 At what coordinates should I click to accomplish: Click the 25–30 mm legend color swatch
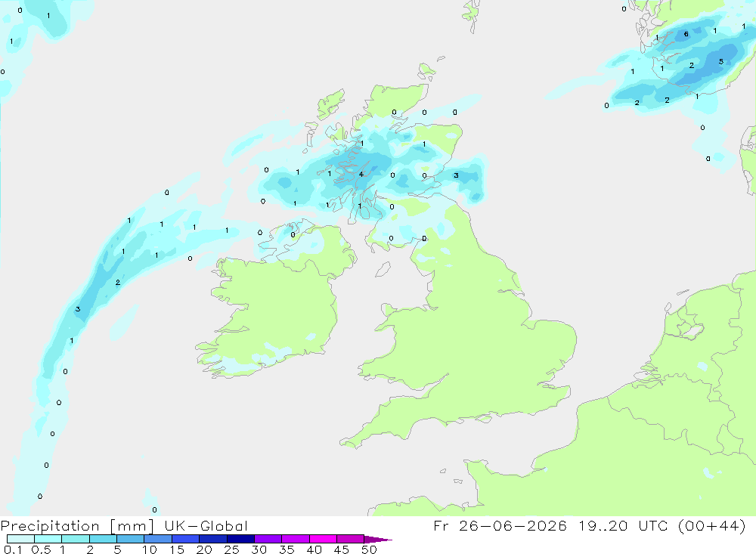[x=240, y=539]
